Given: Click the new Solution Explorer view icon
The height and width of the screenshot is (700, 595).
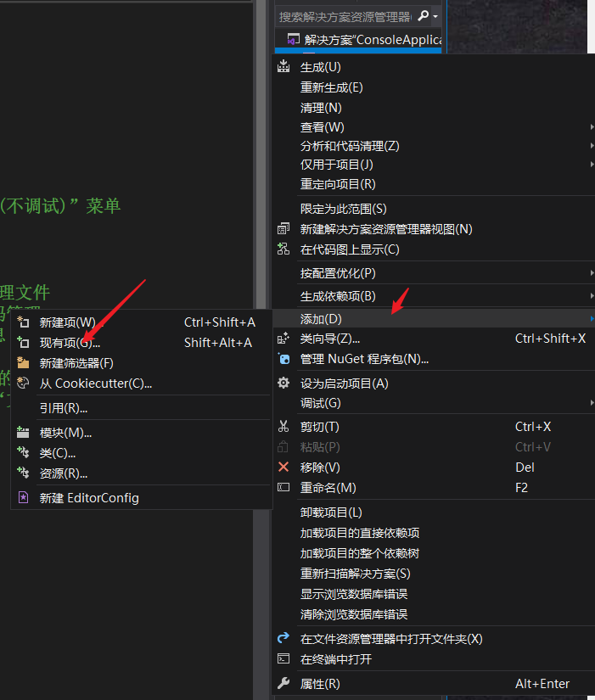Looking at the screenshot, I should (x=283, y=229).
